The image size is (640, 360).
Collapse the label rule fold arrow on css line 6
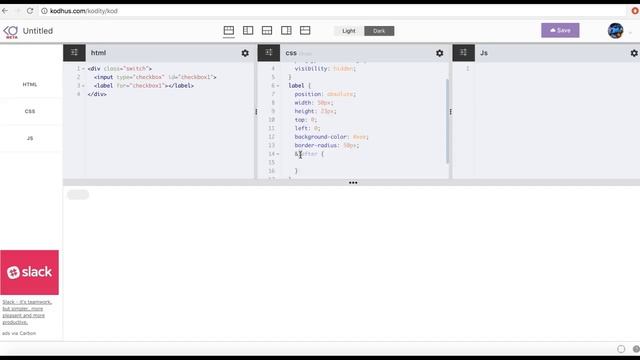pos(278,86)
